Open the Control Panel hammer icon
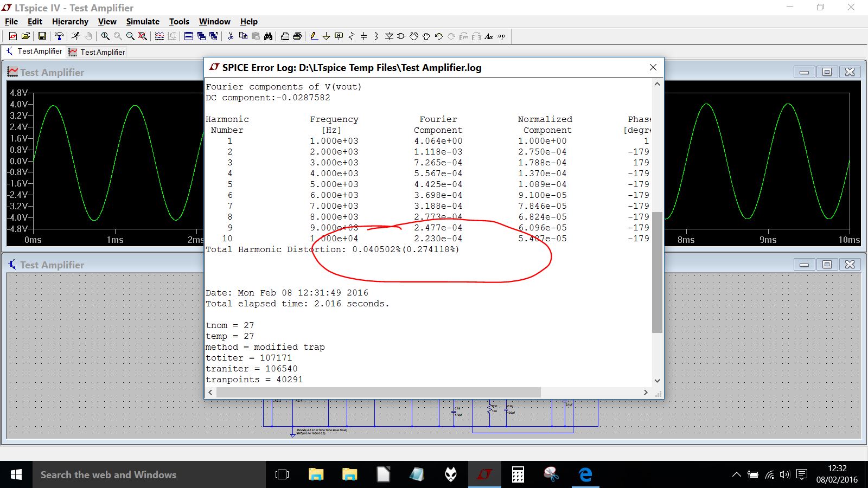This screenshot has height=488, width=868. click(59, 36)
